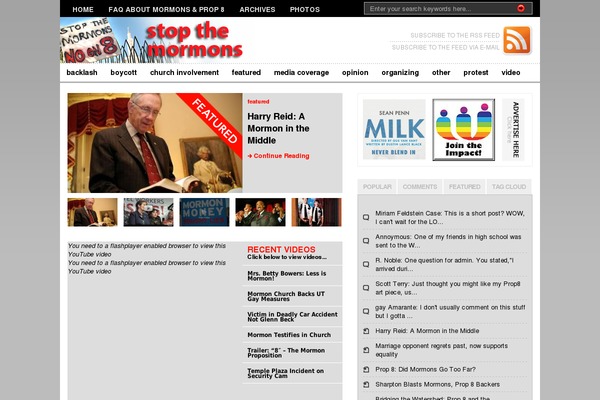Click comment icon beside Miriam Feldstein Case
The height and width of the screenshot is (400, 600).
click(x=366, y=217)
